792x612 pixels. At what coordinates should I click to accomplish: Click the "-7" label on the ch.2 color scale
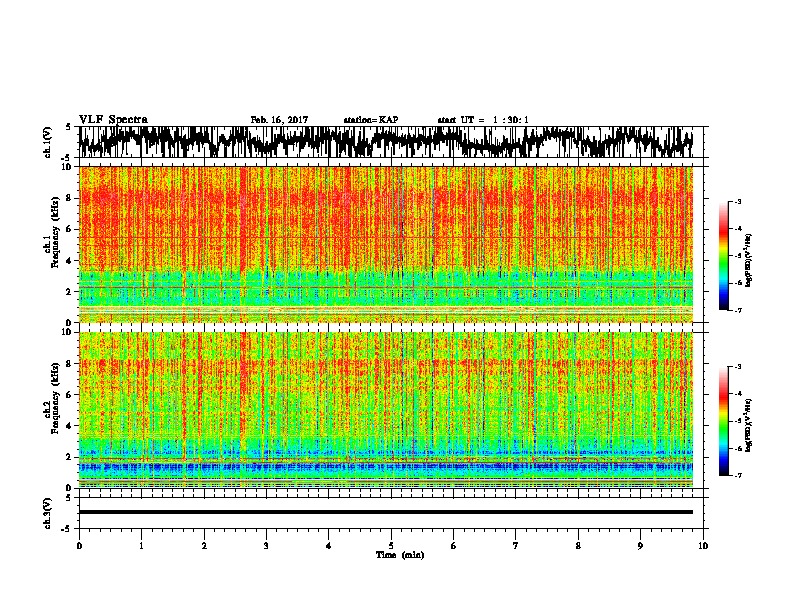737,476
